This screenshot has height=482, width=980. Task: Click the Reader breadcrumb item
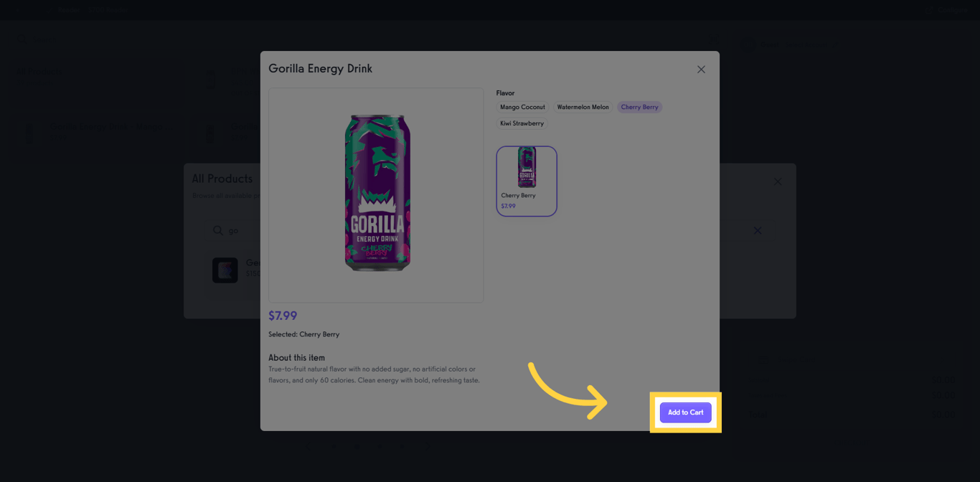click(x=69, y=9)
